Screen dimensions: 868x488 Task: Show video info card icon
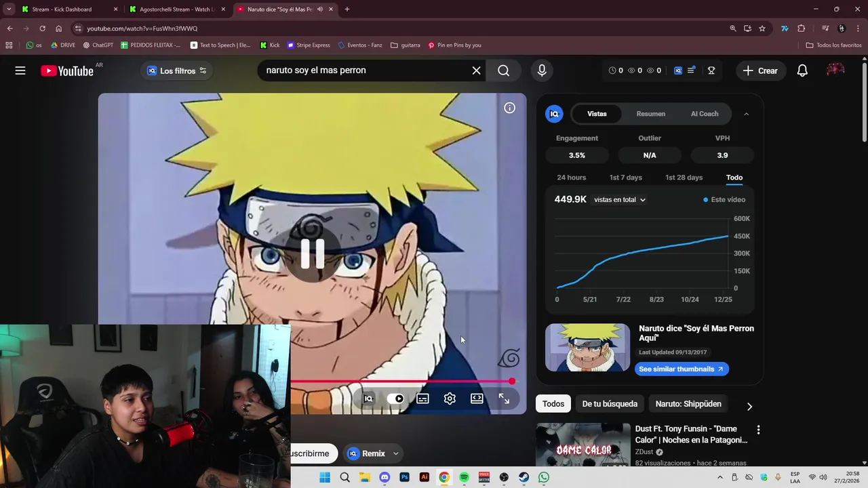[x=509, y=108]
